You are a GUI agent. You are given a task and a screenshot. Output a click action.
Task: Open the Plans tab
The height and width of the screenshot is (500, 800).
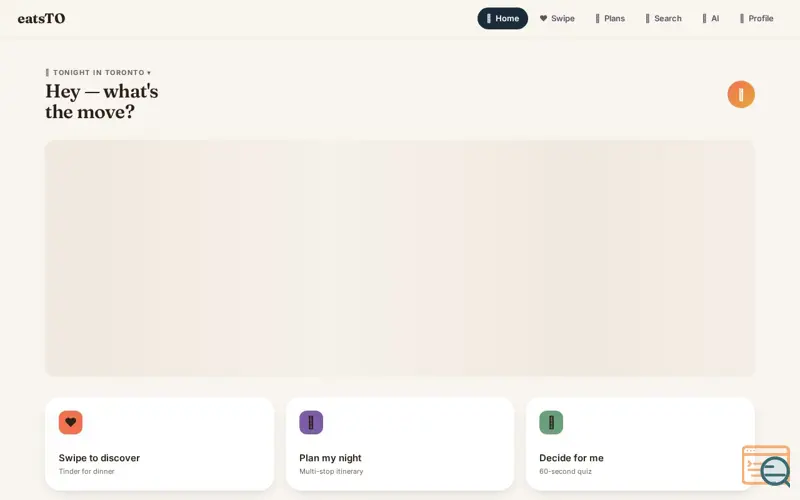(x=610, y=18)
